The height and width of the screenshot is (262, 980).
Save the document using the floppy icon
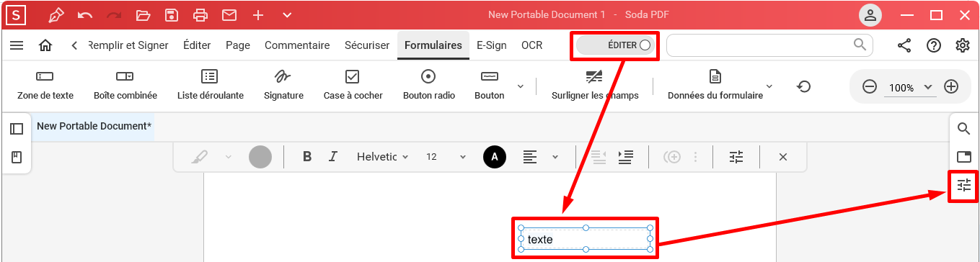[x=172, y=15]
